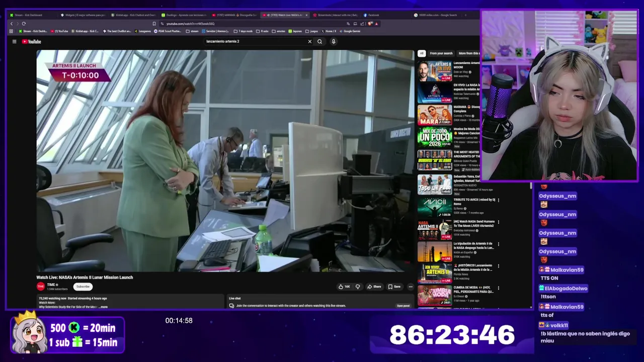The image size is (644, 362).
Task: Open the juegos bookmark folder
Action: point(312,31)
